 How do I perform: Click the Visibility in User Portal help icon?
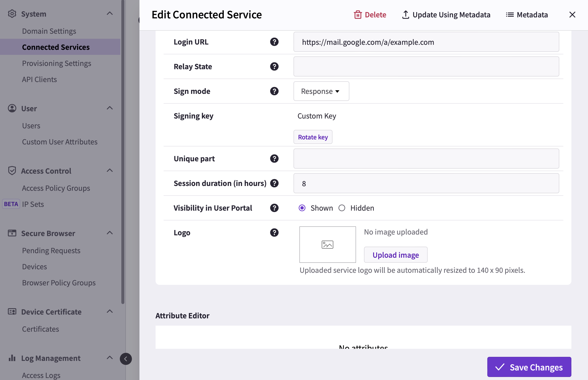[274, 208]
